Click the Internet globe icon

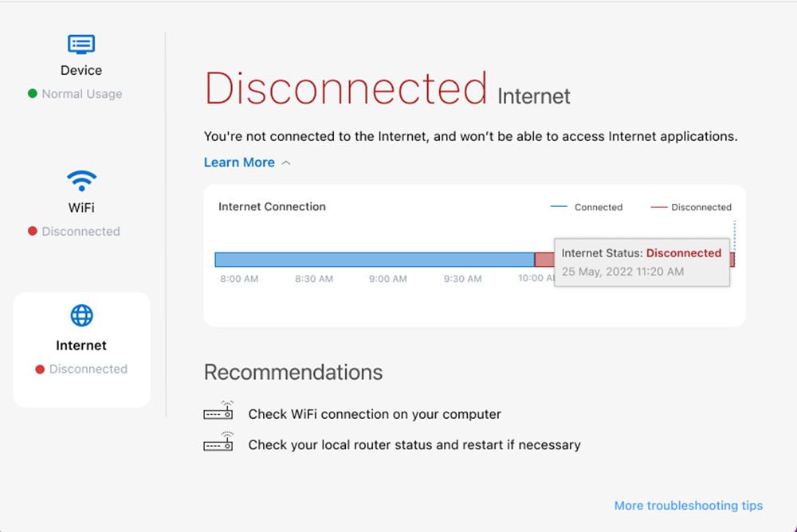point(81,316)
